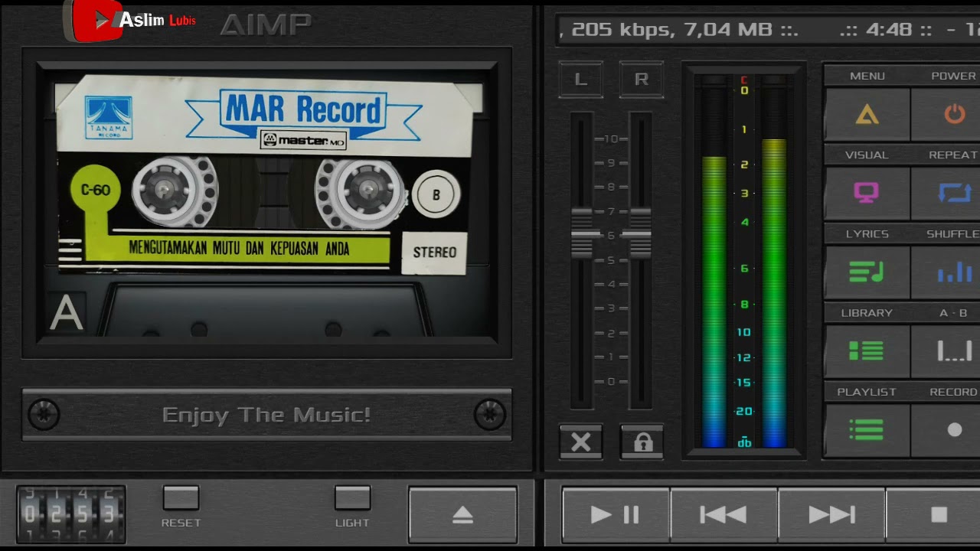The width and height of the screenshot is (980, 551).
Task: Adjust the left channel volume slider
Action: [582, 233]
